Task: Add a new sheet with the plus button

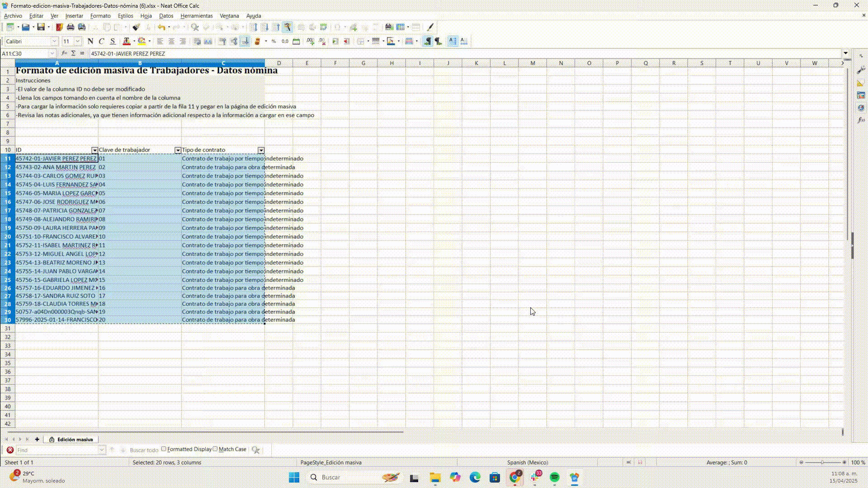Action: tap(37, 439)
